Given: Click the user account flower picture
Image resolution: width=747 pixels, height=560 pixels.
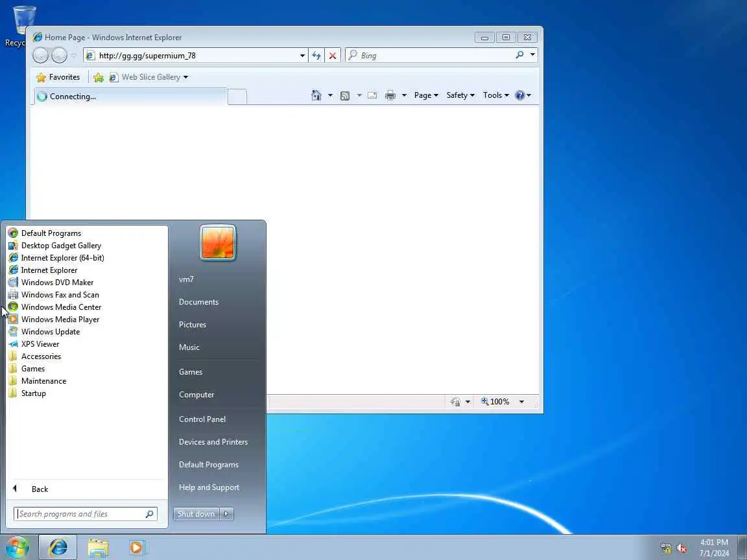Looking at the screenshot, I should 218,242.
